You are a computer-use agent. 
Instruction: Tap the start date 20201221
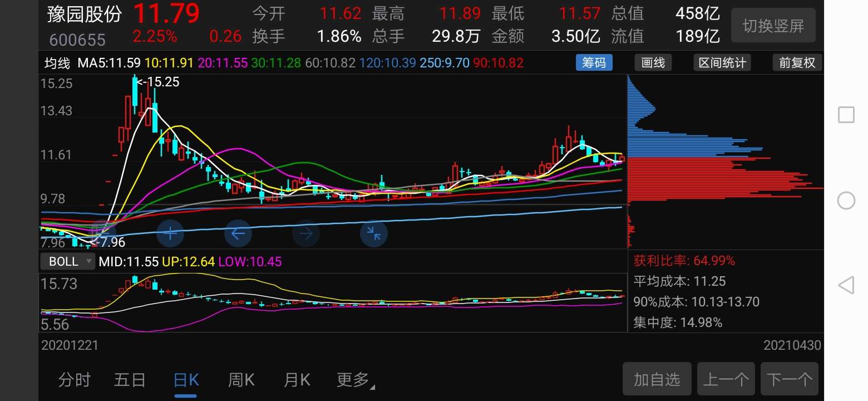(70, 345)
